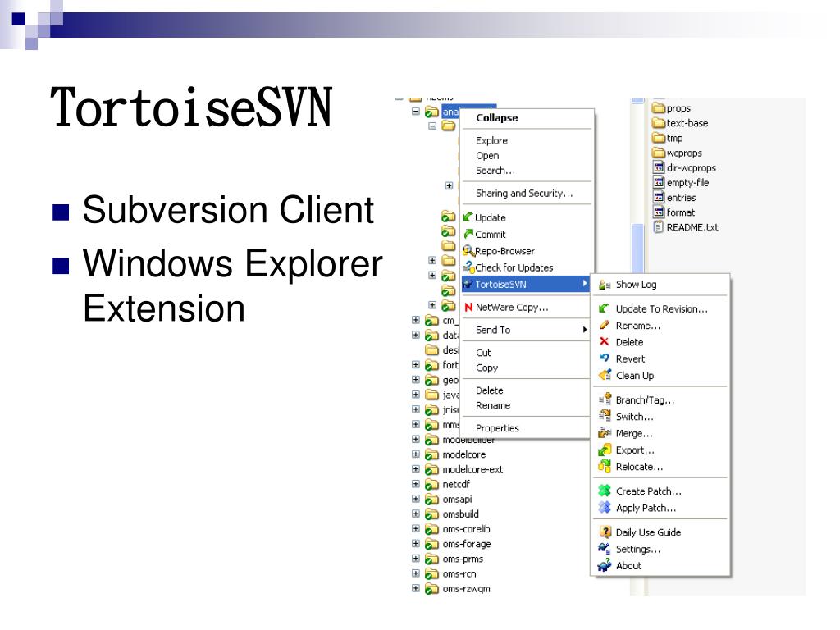Image resolution: width=840 pixels, height=630 pixels.
Task: Click the Show Log icon
Action: (605, 285)
